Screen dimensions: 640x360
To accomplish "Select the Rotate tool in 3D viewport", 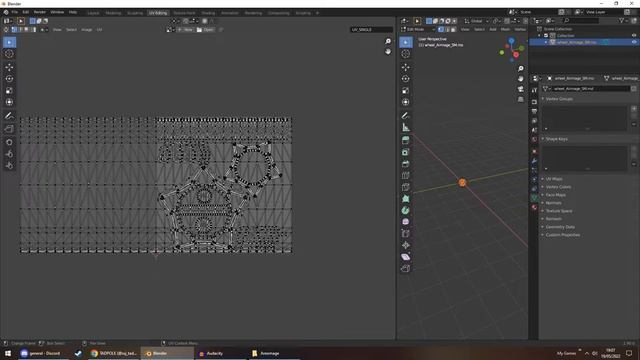I will [x=406, y=79].
